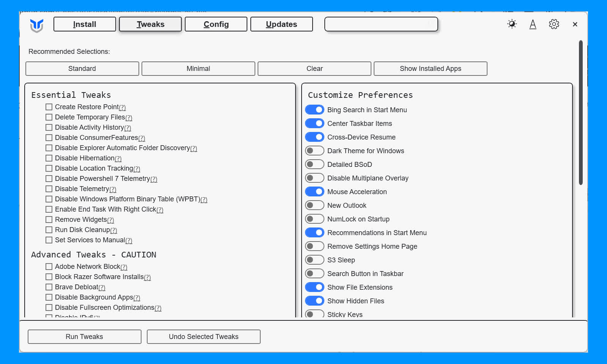Switch to the Install tab
Screen dimensions: 607x364
(x=85, y=24)
